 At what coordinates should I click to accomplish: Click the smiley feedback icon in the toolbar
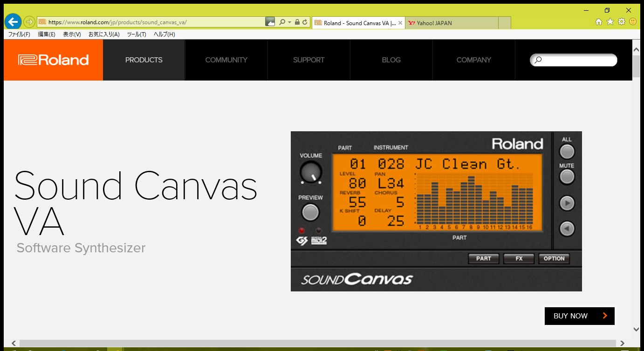pos(632,21)
